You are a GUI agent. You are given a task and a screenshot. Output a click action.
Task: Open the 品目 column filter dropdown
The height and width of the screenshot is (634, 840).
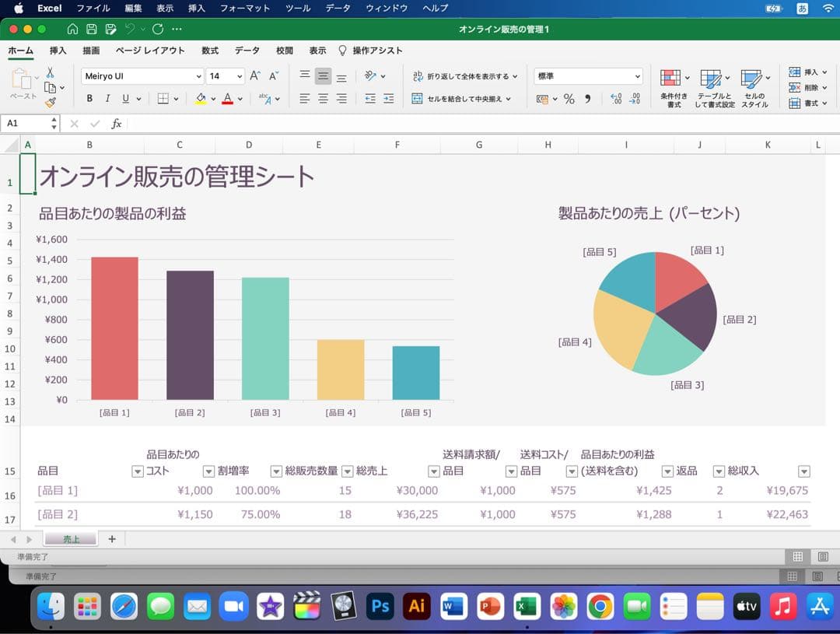point(137,472)
